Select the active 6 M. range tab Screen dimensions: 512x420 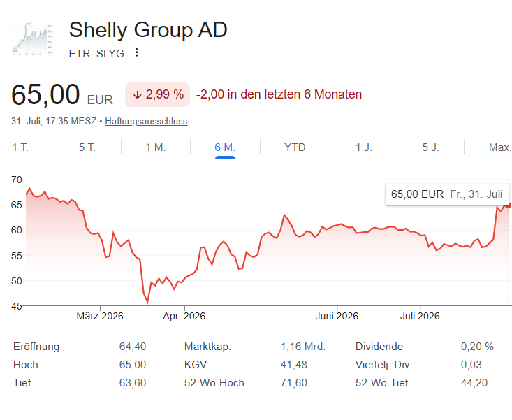(225, 147)
